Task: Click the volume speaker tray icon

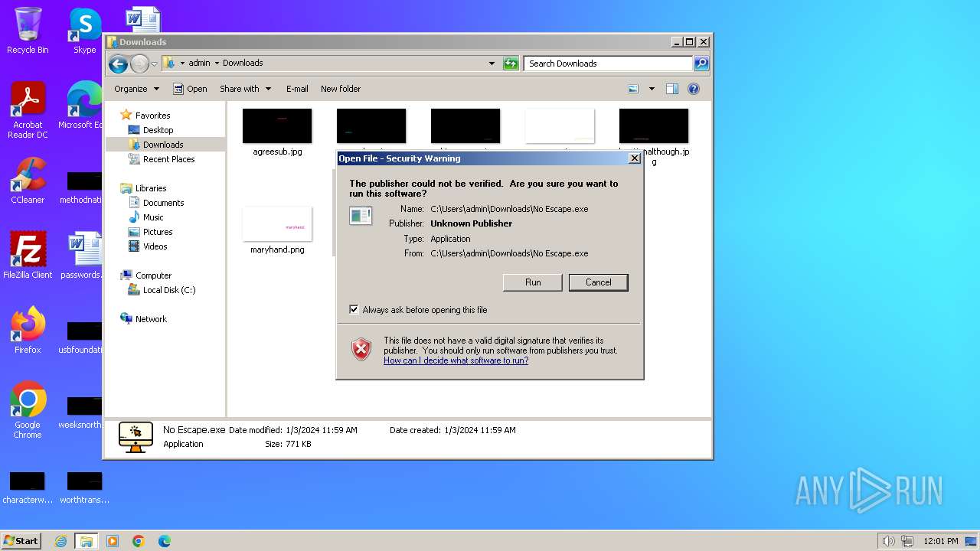Action: [888, 541]
